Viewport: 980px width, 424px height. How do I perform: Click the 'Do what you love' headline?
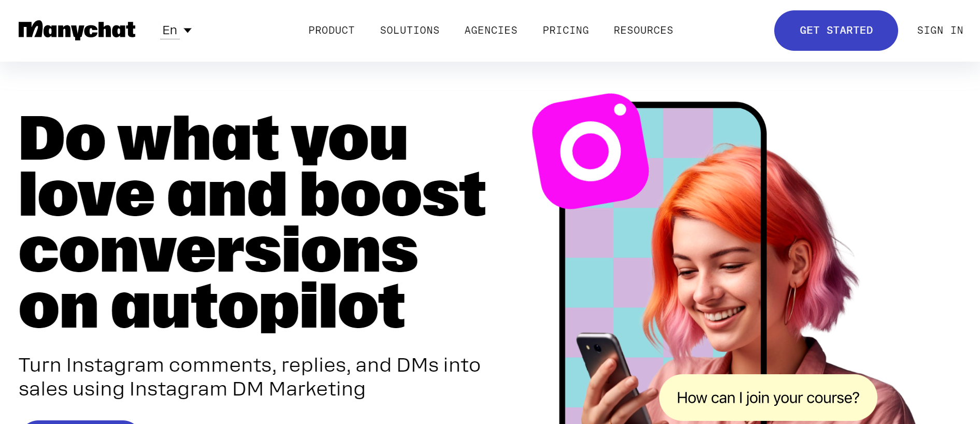tap(252, 223)
